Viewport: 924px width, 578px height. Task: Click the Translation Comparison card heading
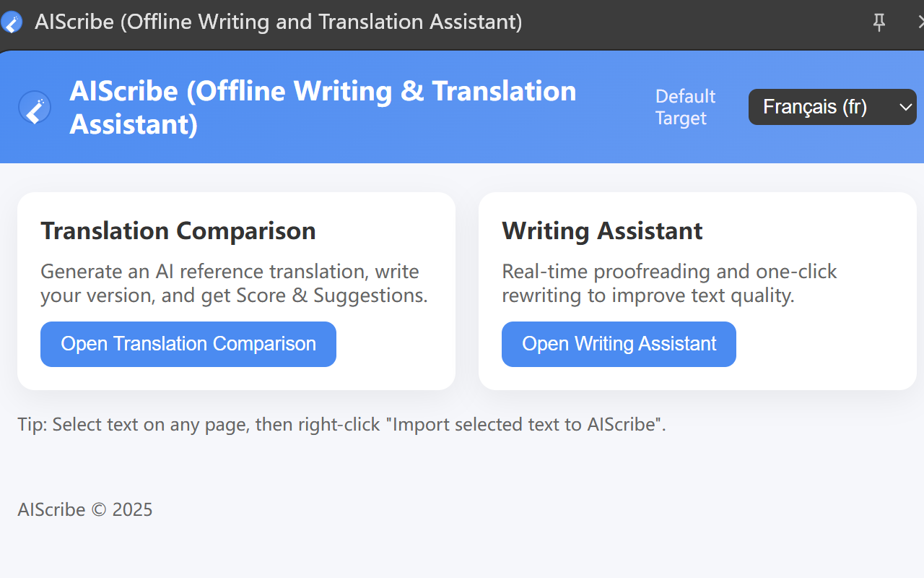coord(178,230)
